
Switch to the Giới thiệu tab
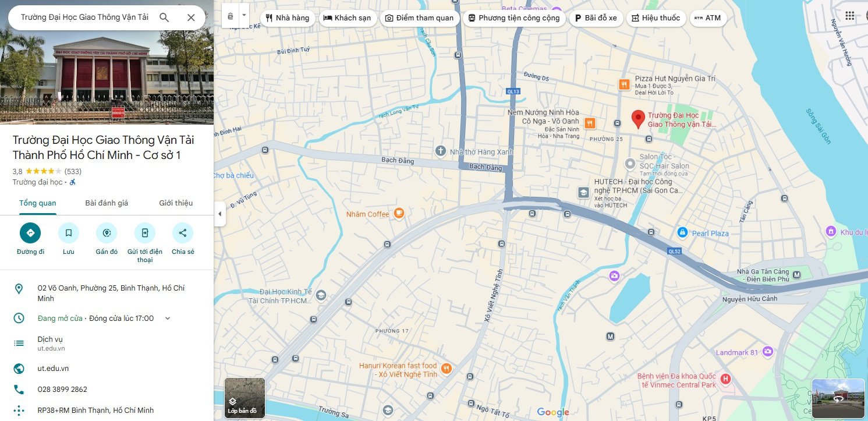pos(176,203)
